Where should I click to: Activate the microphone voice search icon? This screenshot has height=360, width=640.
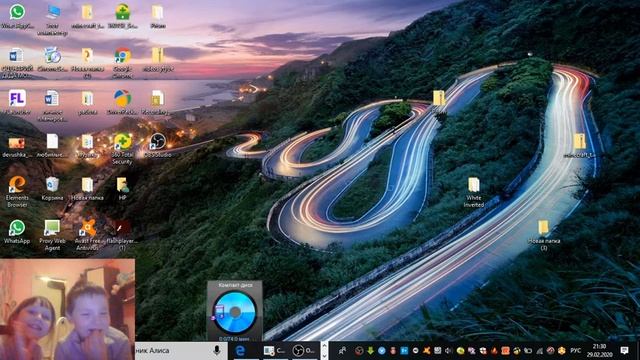pos(217,350)
